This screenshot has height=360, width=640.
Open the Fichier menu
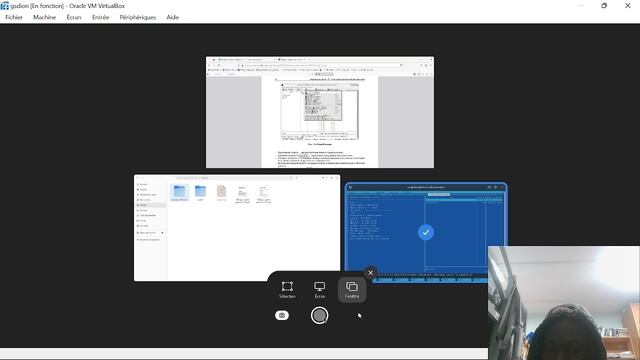(14, 17)
